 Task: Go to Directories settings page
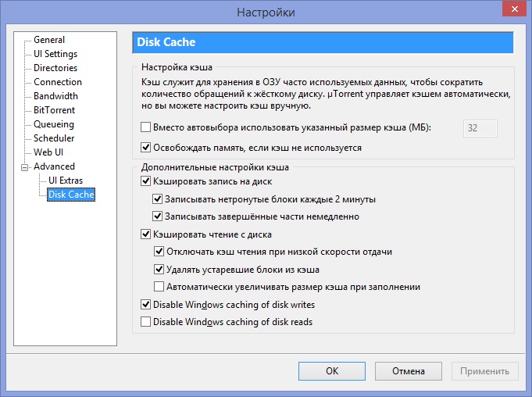point(55,68)
